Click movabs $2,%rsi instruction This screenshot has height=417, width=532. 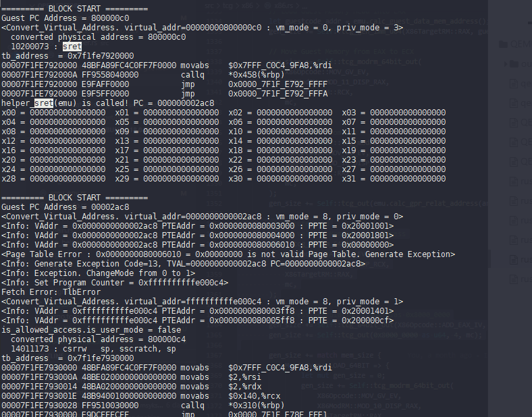(x=221, y=377)
